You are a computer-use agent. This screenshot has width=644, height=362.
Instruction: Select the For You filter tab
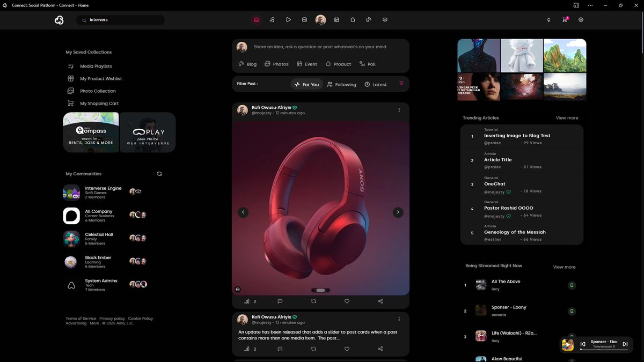click(x=307, y=84)
